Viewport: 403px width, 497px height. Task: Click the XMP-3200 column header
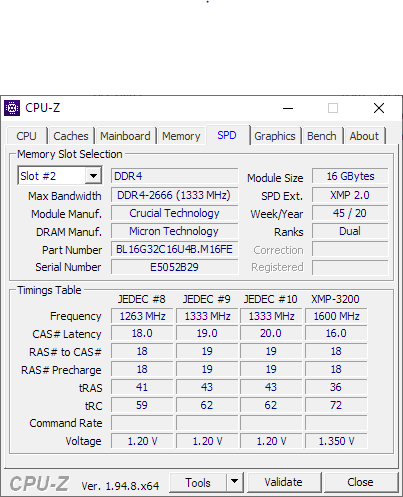tap(335, 299)
